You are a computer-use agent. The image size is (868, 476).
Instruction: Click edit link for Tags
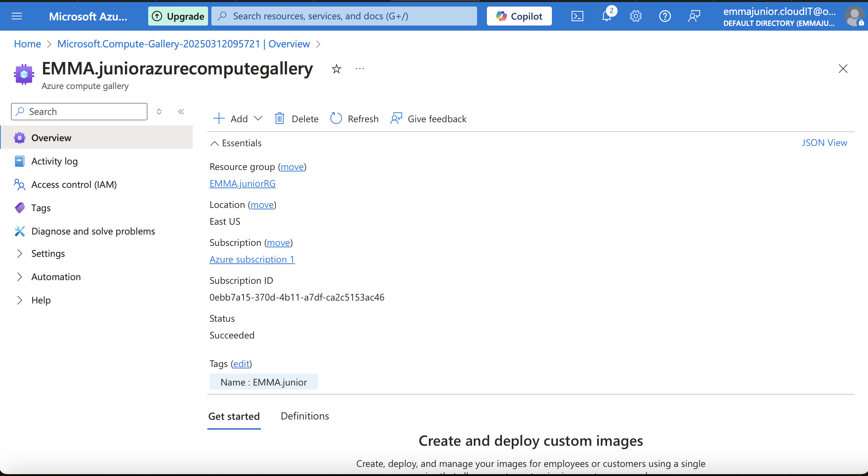(241, 364)
